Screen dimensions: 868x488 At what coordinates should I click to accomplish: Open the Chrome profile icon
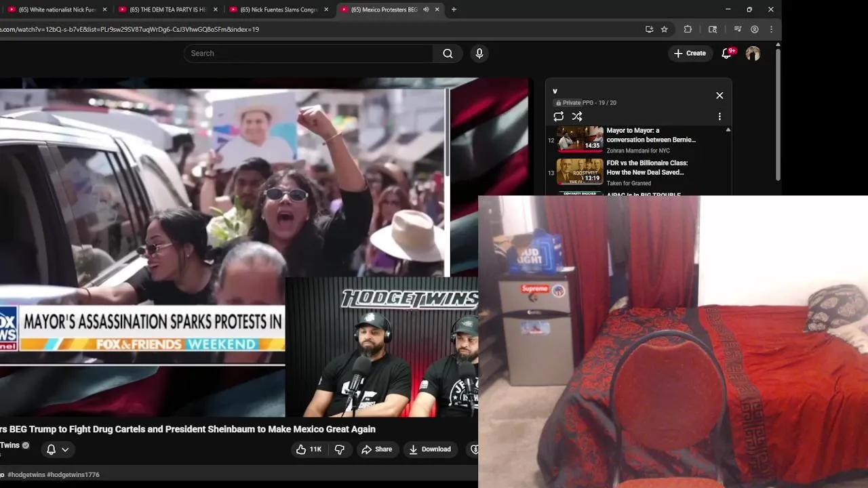[755, 29]
